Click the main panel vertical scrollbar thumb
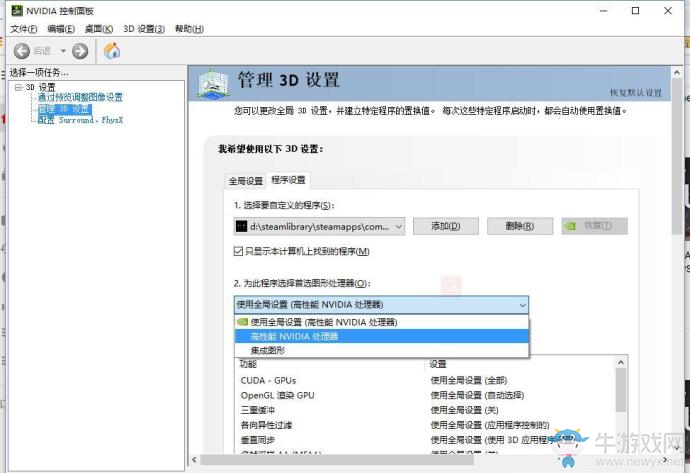Viewport: 690px width, 473px height. 677,157
